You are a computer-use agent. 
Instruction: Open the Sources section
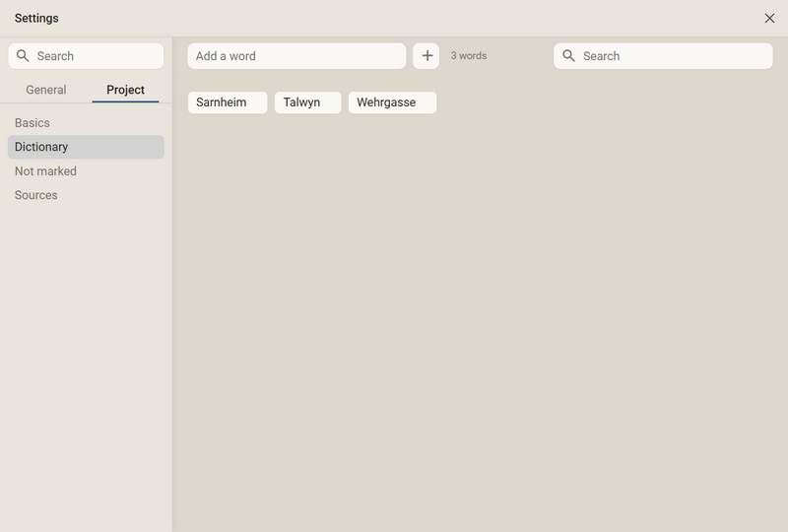[86, 195]
